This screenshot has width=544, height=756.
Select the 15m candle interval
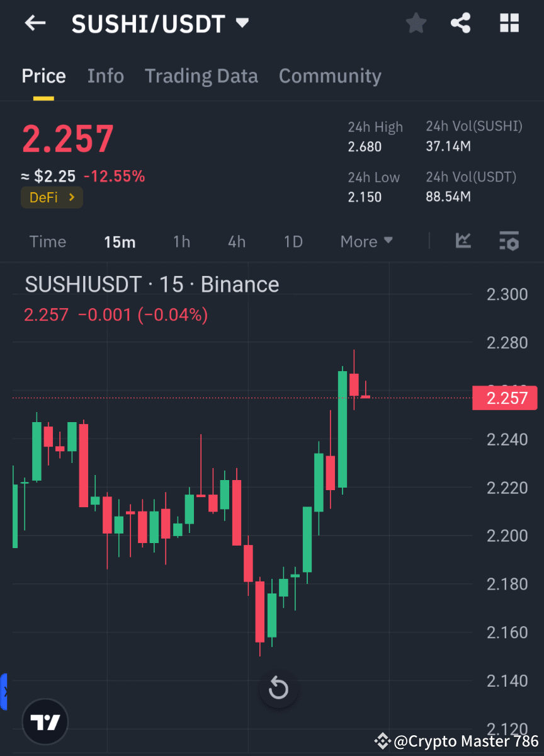[x=120, y=241]
